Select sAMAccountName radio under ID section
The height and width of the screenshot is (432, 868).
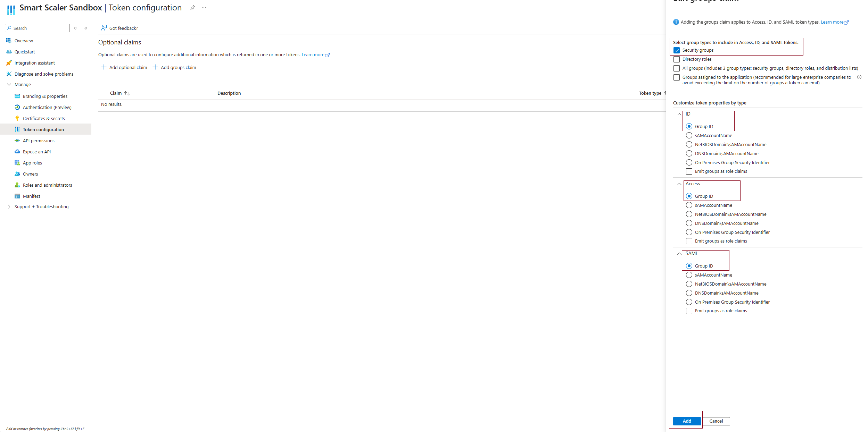pyautogui.click(x=689, y=135)
